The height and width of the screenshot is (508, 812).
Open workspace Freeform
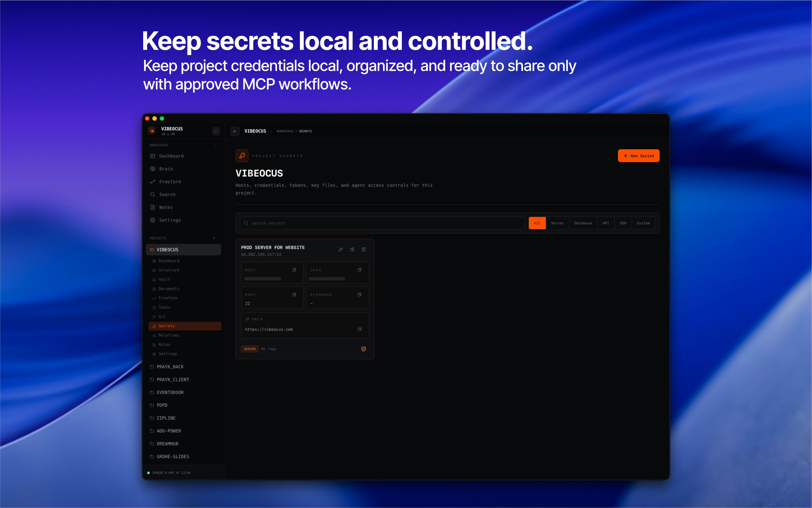click(x=183, y=181)
